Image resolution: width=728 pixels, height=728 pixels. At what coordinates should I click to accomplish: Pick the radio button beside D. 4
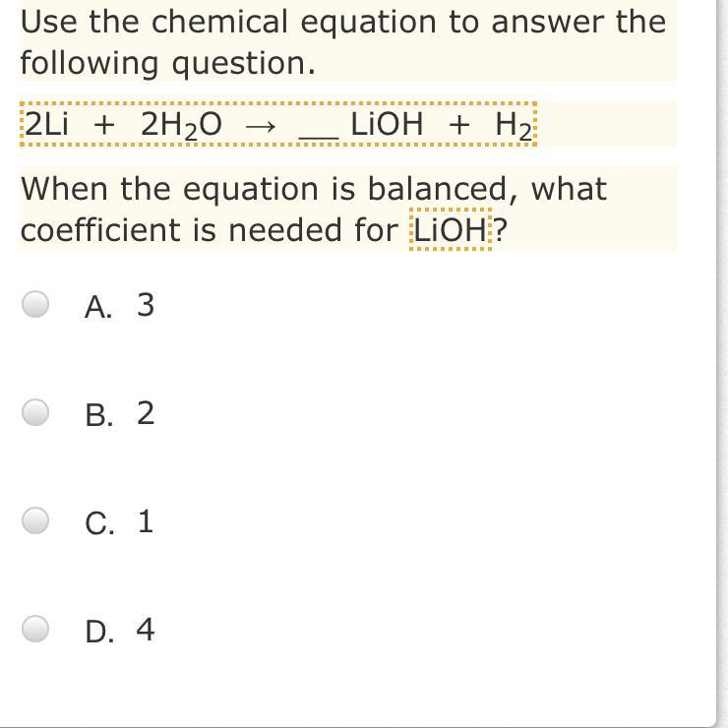35,629
